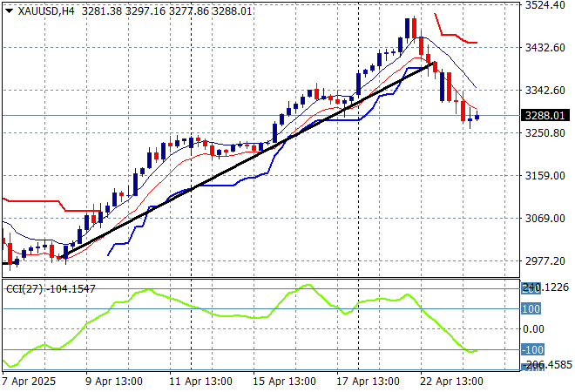Click the OHLC high value 3297.16
The image size is (575, 392).
pyautogui.click(x=145, y=11)
